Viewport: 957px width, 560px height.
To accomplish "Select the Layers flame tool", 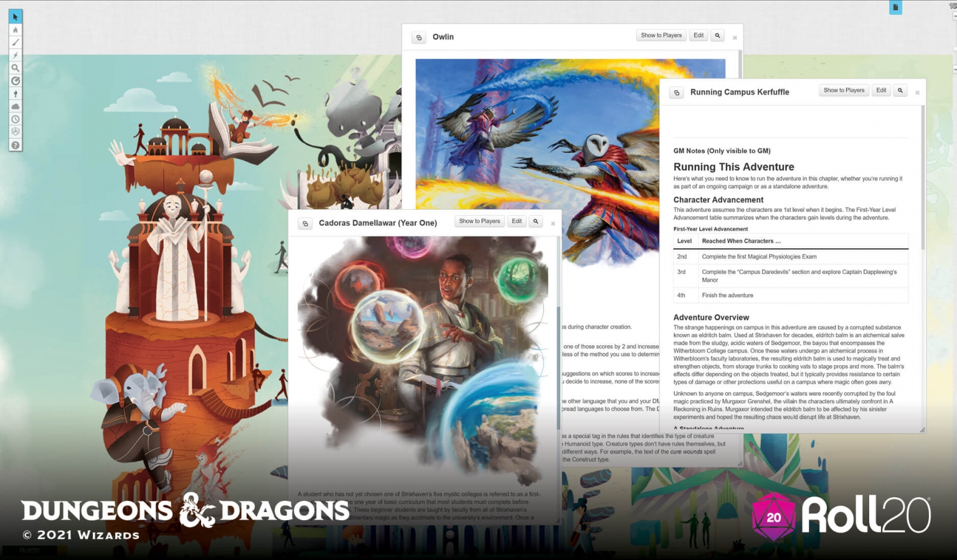I will [x=16, y=30].
